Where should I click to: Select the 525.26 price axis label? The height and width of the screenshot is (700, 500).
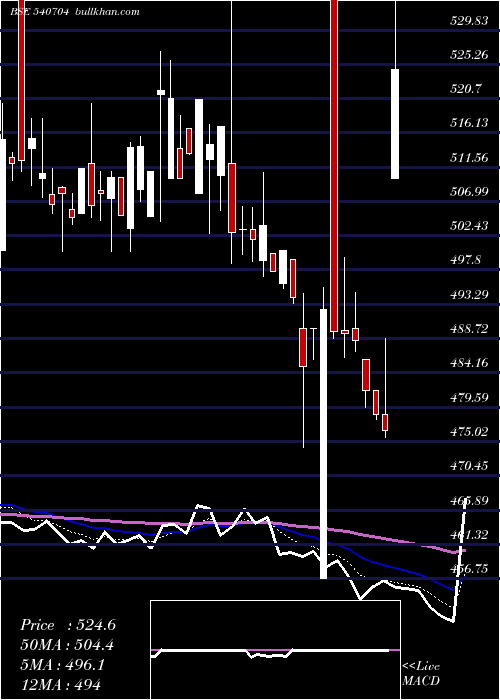click(469, 54)
